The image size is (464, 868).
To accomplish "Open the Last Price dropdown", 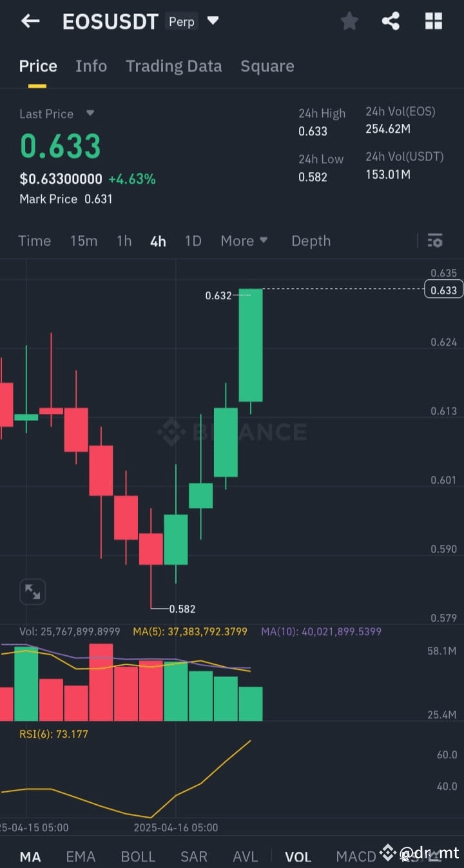I will point(57,113).
